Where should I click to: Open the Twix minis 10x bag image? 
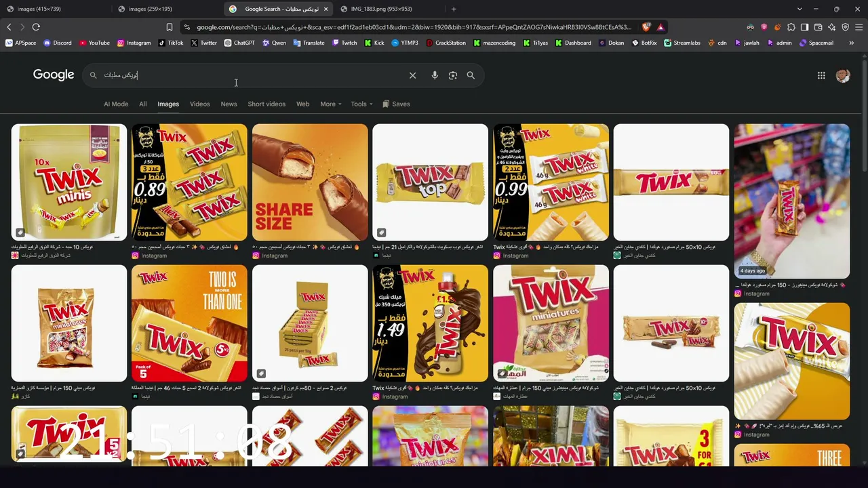[x=69, y=182]
